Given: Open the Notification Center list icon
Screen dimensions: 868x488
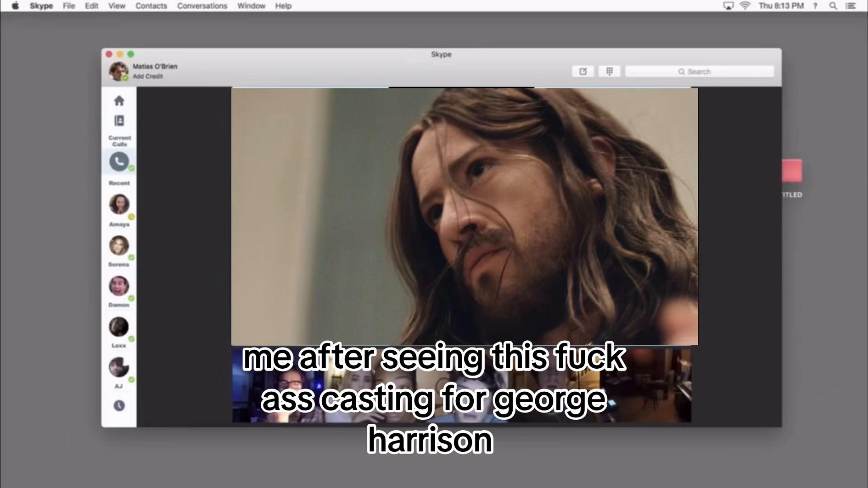Looking at the screenshot, I should pos(850,6).
